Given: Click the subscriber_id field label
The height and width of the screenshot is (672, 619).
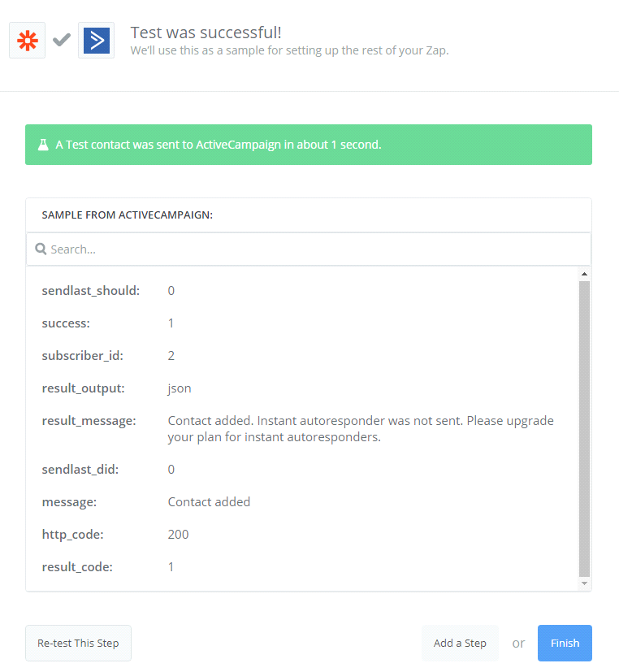Looking at the screenshot, I should 82,355.
